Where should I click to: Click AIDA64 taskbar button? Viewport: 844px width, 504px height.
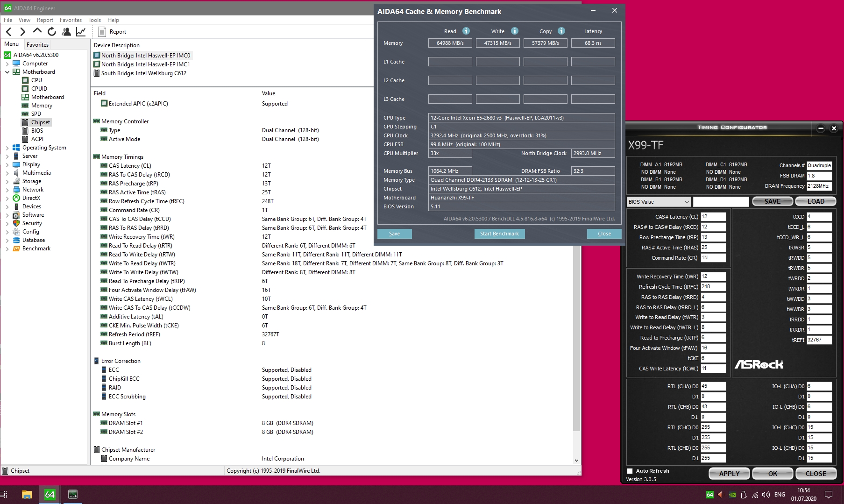click(x=50, y=495)
